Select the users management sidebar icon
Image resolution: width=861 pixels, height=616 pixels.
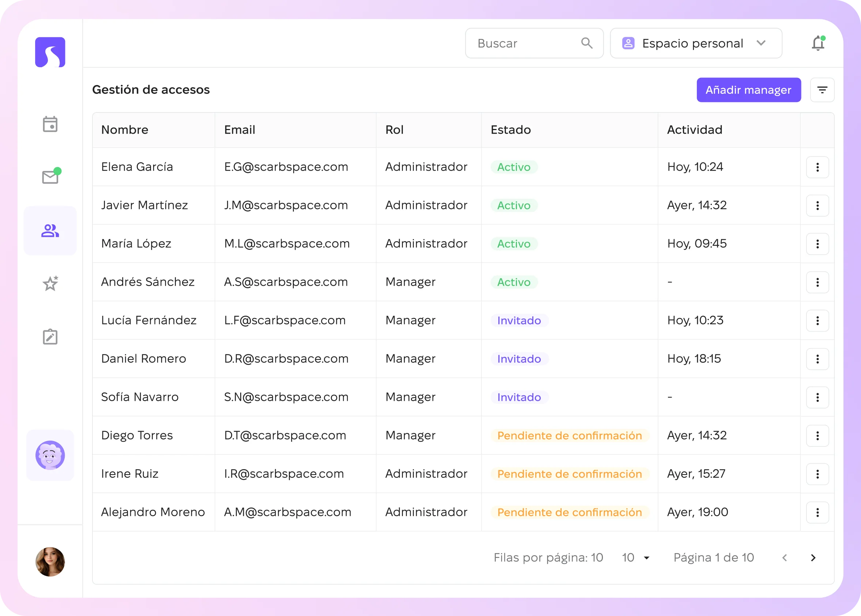point(50,231)
